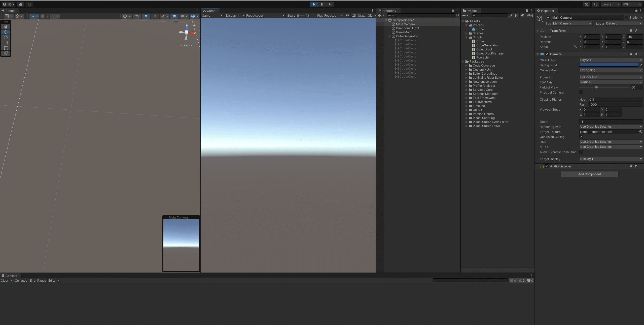Click the Add Component button
The image size is (644, 325).
click(589, 174)
